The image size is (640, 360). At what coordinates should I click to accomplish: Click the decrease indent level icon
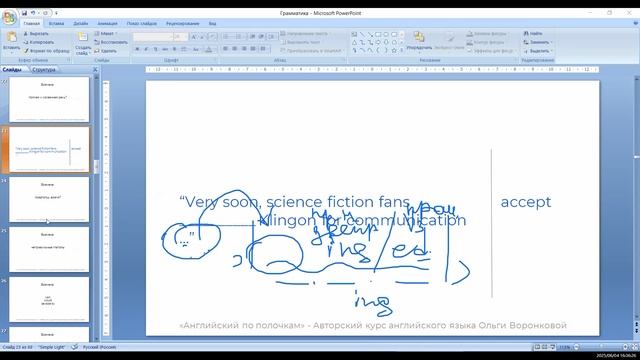pos(253,36)
